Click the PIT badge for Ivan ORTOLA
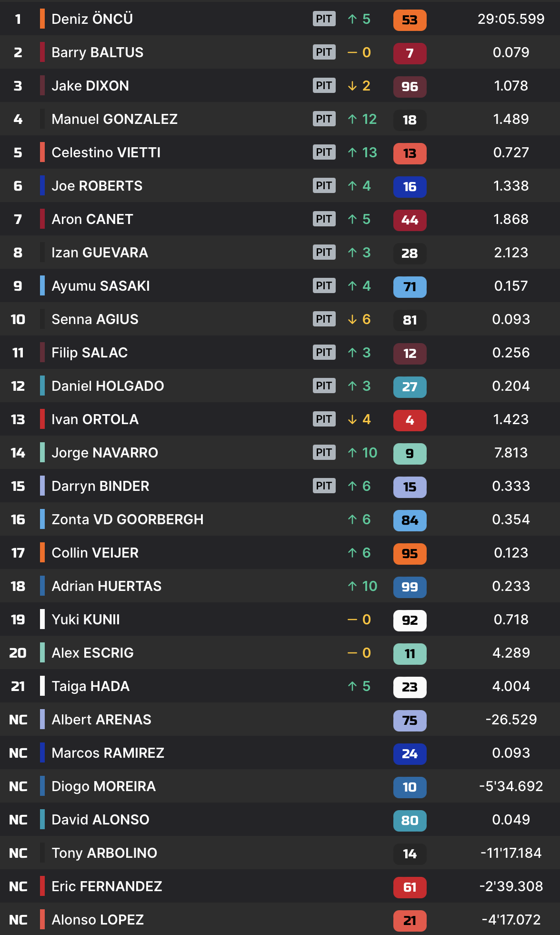The image size is (560, 935). point(324,419)
